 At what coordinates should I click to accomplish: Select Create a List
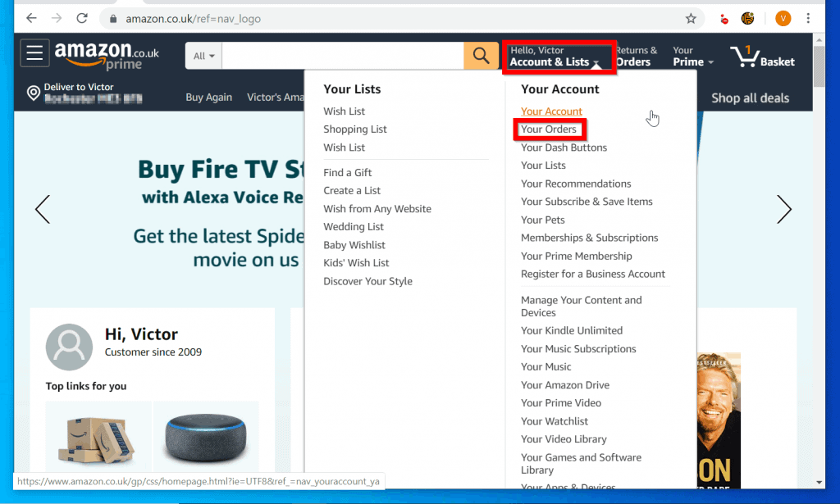pyautogui.click(x=352, y=190)
